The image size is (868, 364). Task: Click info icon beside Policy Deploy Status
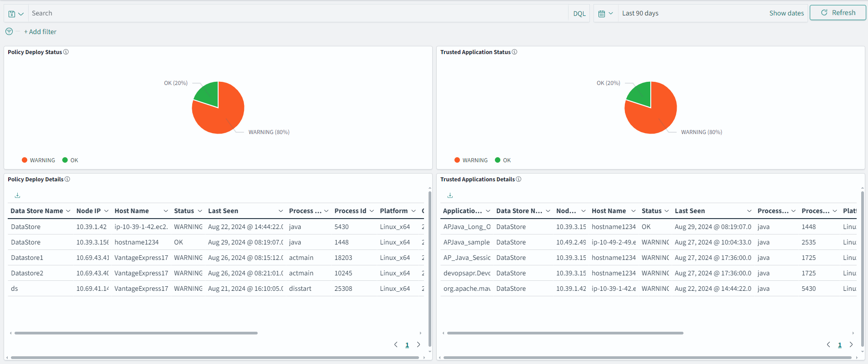click(66, 52)
